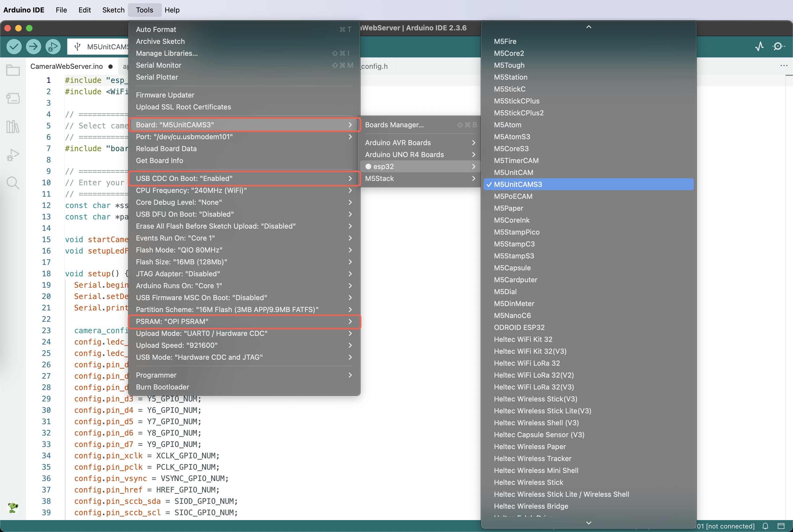Screen dimensions: 793x532
Task: Click the Upload arrow button
Action: 33,47
